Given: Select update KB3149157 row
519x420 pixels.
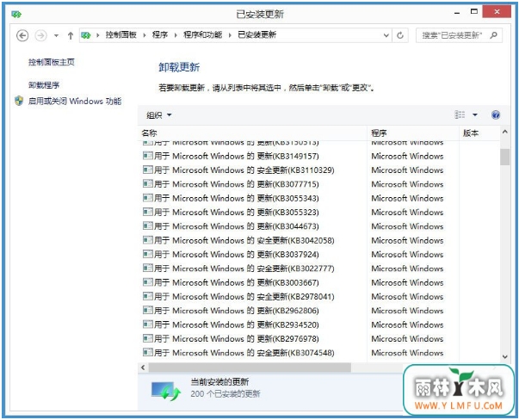Looking at the screenshot, I should tap(318, 156).
